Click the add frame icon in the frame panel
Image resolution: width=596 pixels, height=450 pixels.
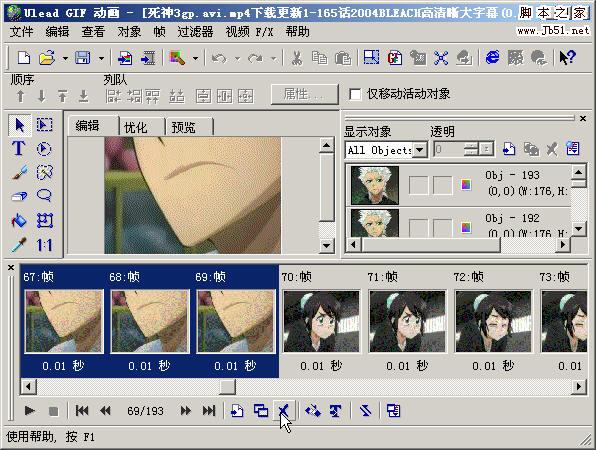click(237, 411)
